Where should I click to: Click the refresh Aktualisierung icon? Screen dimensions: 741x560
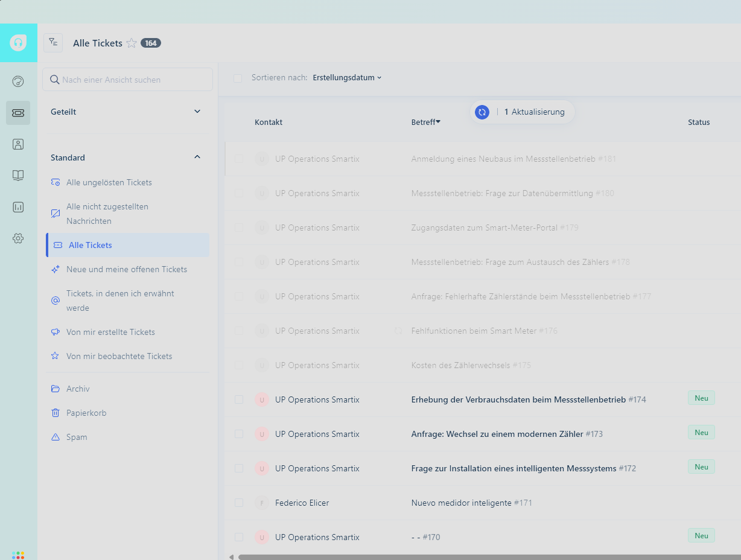(x=482, y=112)
